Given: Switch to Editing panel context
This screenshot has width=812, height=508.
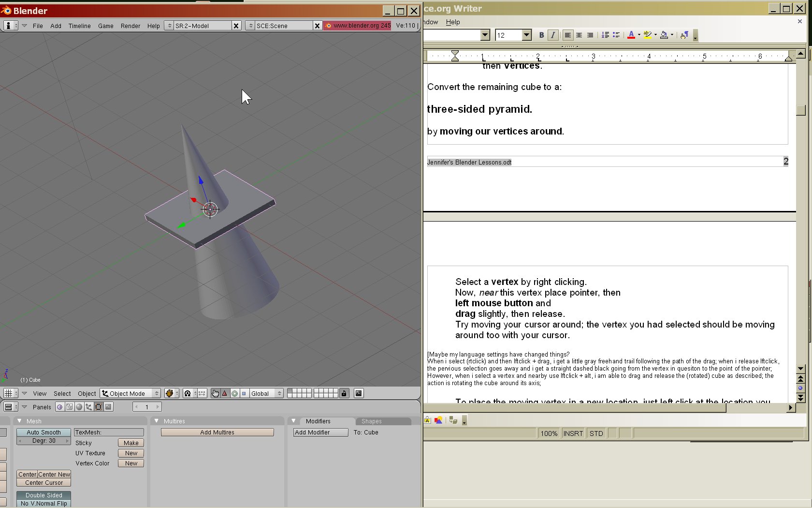Looking at the screenshot, I should [99, 407].
